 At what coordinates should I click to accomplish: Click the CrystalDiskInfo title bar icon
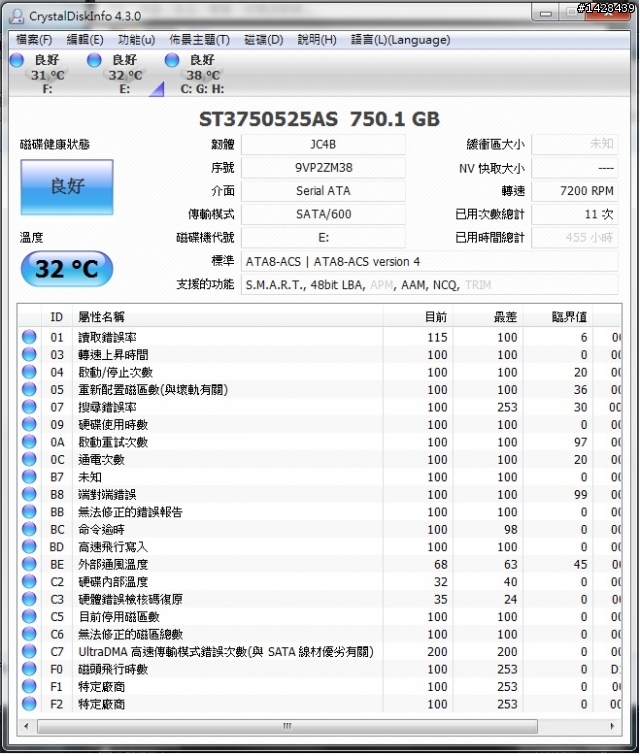(x=17, y=16)
